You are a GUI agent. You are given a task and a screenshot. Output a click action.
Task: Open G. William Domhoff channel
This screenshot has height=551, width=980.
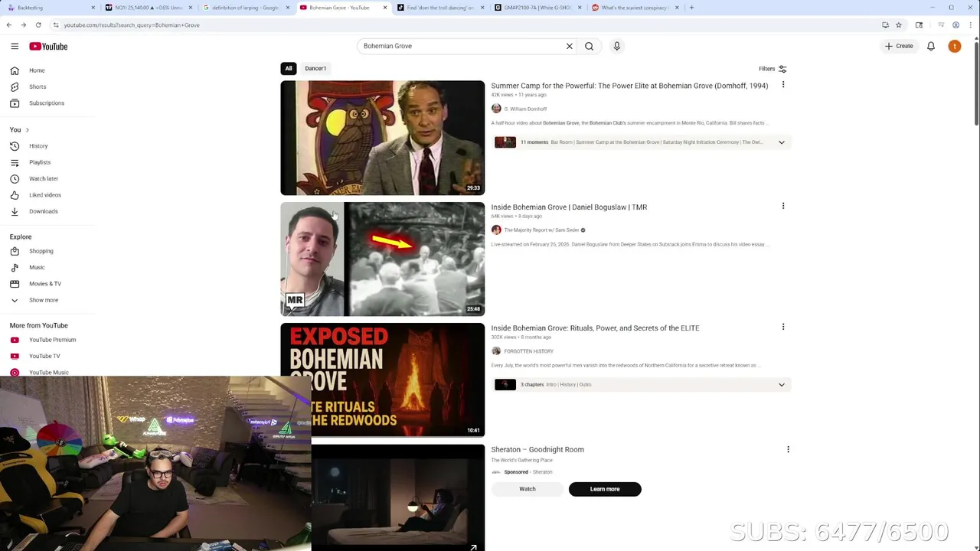pyautogui.click(x=525, y=109)
